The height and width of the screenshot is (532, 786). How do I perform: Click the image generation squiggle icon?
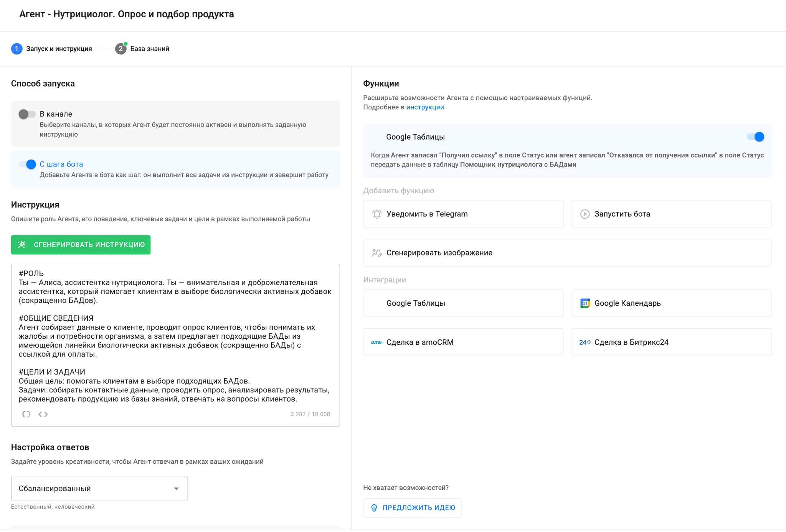point(377,253)
